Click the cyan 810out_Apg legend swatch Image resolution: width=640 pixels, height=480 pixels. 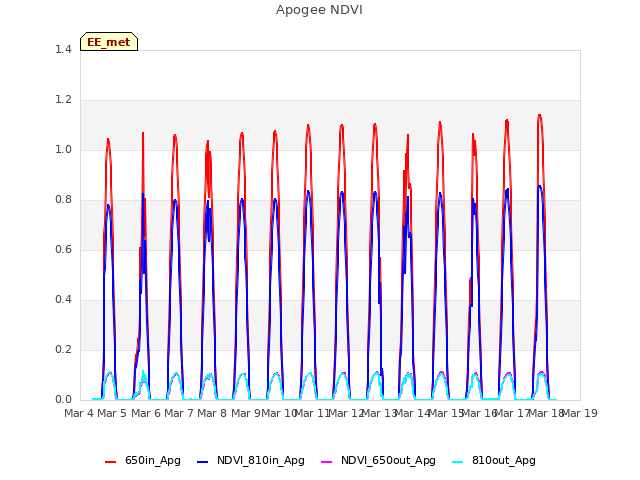pyautogui.click(x=458, y=462)
